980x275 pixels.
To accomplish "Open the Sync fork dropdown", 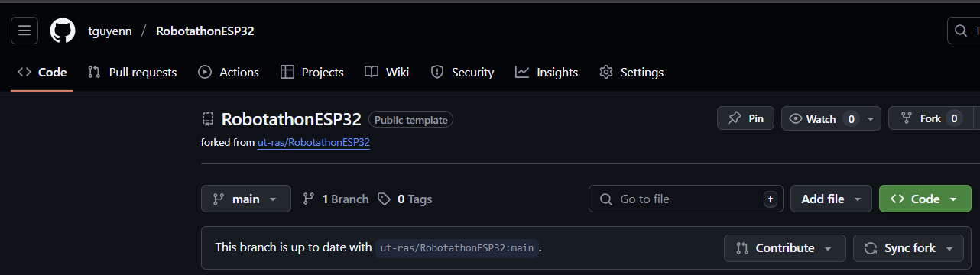I will point(908,248).
